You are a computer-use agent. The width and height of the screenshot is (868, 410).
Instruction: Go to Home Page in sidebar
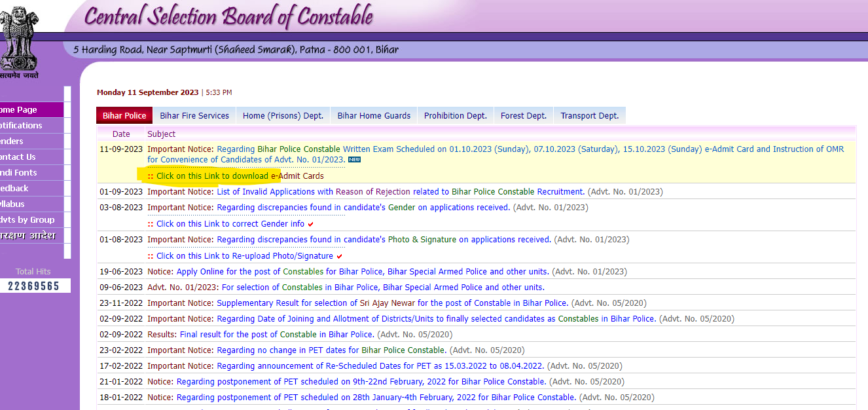point(31,110)
